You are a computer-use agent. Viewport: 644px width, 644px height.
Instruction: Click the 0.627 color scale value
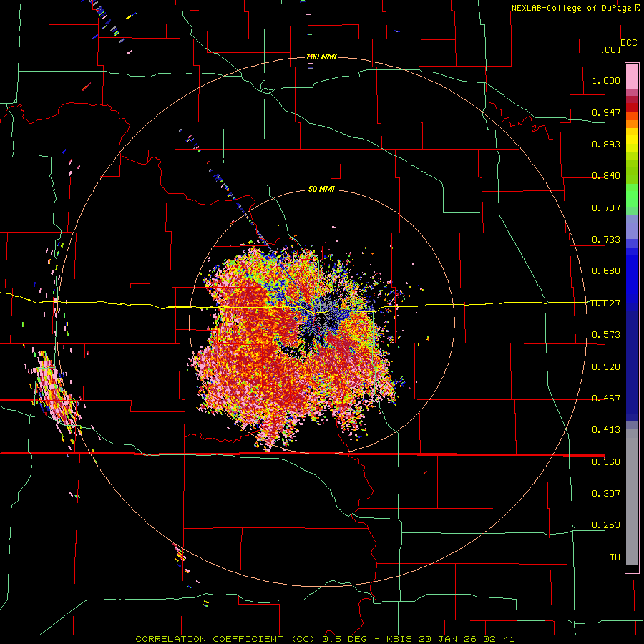(606, 303)
